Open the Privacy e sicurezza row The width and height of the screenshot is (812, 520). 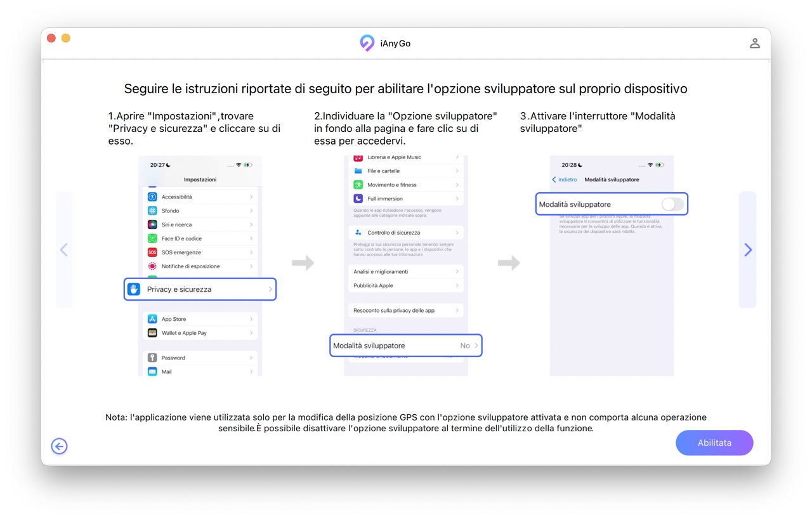click(200, 289)
